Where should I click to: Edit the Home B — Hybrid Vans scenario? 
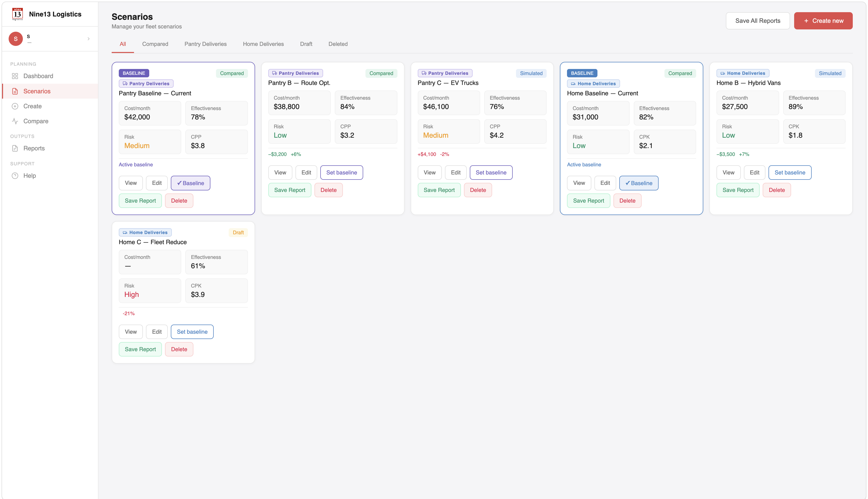point(755,172)
